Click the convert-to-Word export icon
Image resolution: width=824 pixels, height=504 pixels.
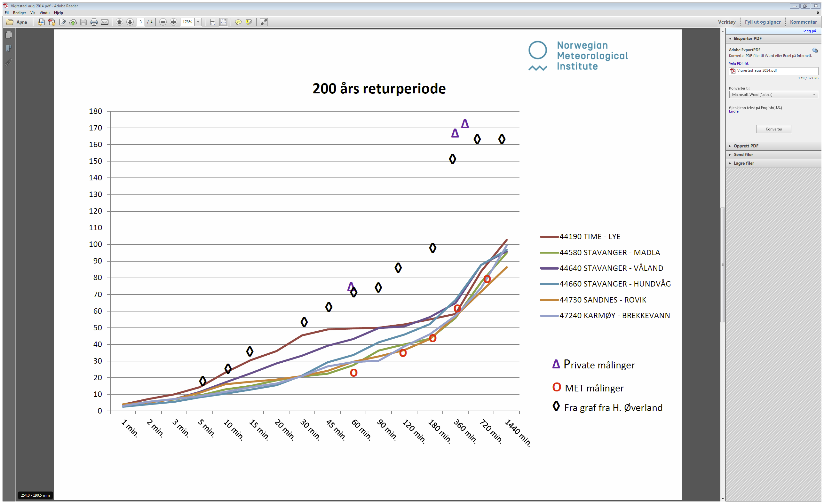coord(41,22)
